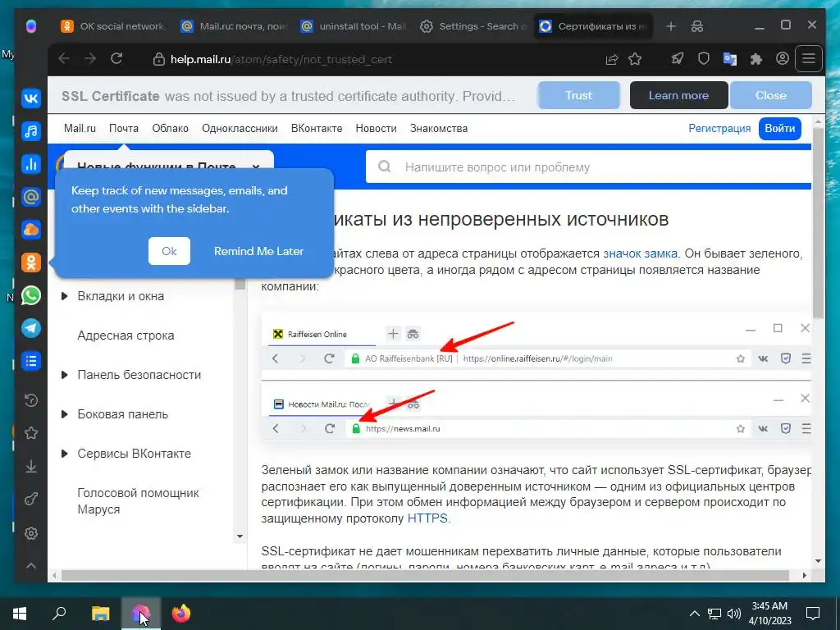Open the Telegram sidebar icon
840x630 pixels.
[31, 328]
